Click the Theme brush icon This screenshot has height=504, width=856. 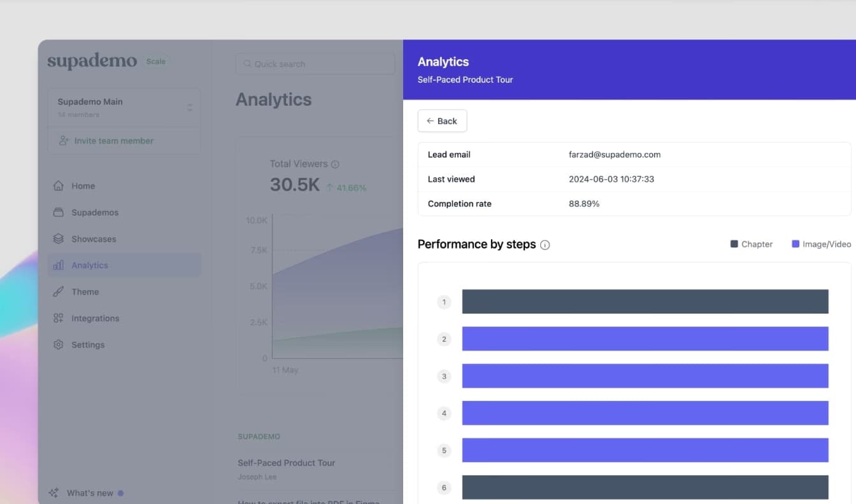pyautogui.click(x=59, y=291)
